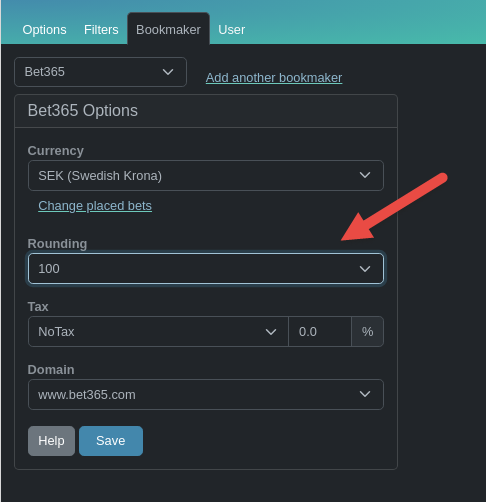The width and height of the screenshot is (486, 502).
Task: Click the NoTax dropdown chevron icon
Action: [x=271, y=332]
